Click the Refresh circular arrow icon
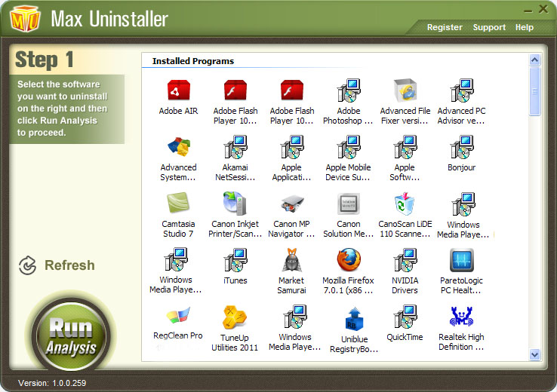Image resolution: width=557 pixels, height=392 pixels. click(x=27, y=265)
